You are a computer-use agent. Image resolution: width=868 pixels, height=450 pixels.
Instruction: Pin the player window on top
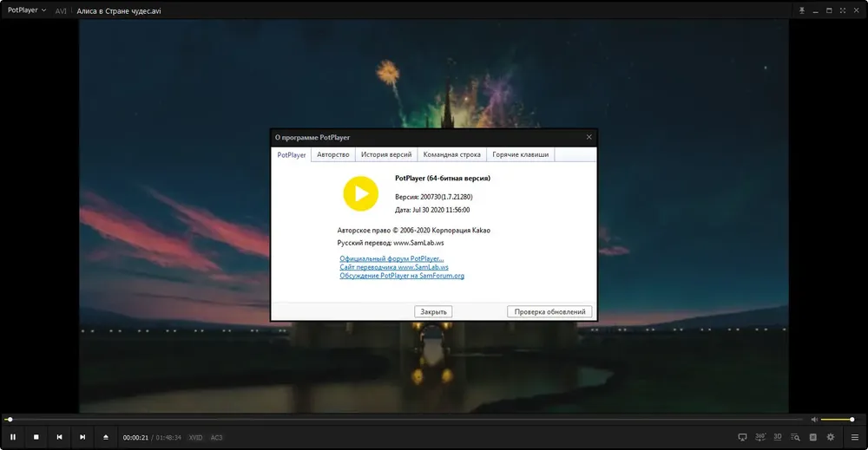[x=801, y=10]
